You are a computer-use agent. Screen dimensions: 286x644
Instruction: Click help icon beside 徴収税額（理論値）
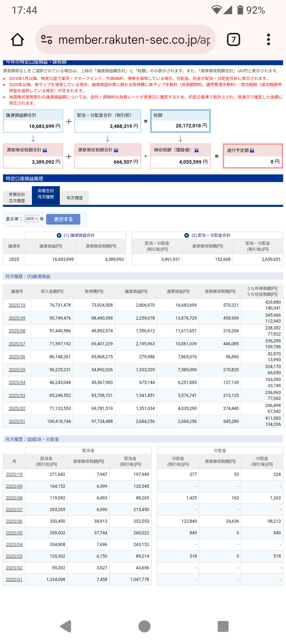coord(196,150)
